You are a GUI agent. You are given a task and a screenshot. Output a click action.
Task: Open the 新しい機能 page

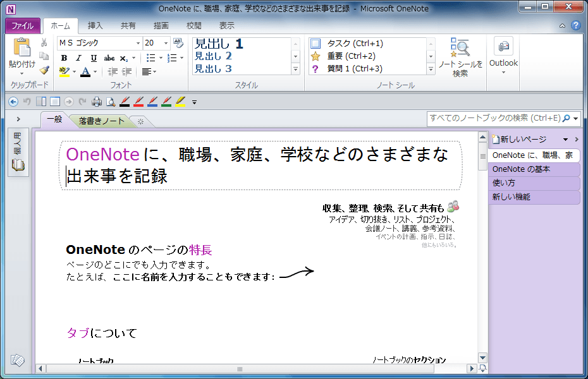(x=534, y=197)
